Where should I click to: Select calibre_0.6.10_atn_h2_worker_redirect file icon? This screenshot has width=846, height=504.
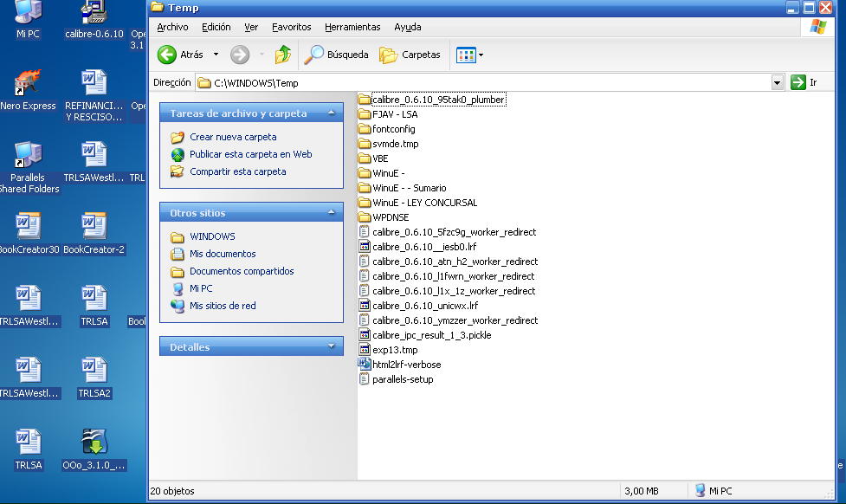tap(365, 262)
